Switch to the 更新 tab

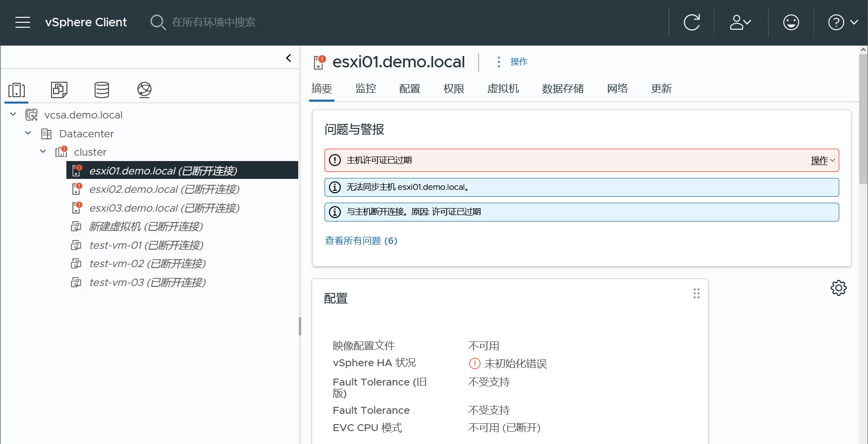tap(661, 89)
